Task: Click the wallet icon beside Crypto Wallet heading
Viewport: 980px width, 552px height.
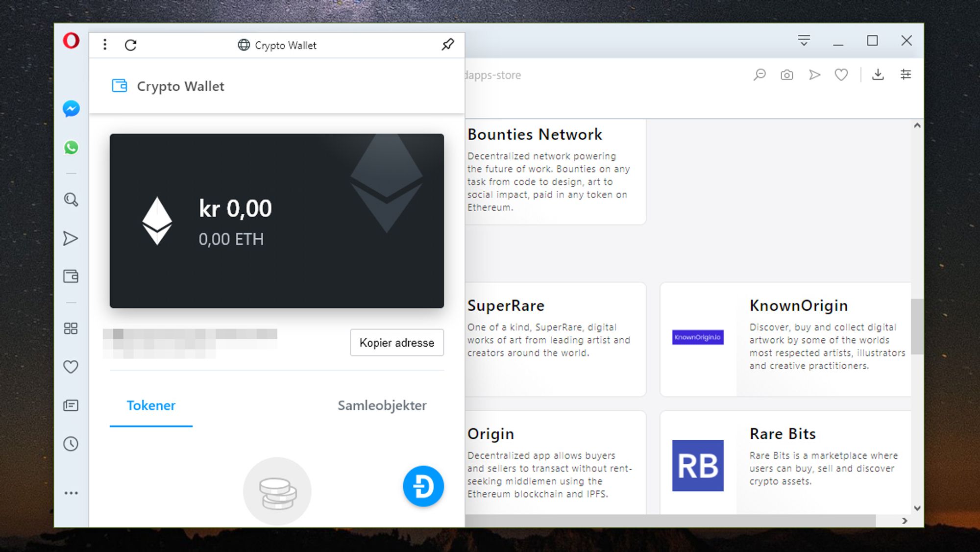Action: (120, 86)
